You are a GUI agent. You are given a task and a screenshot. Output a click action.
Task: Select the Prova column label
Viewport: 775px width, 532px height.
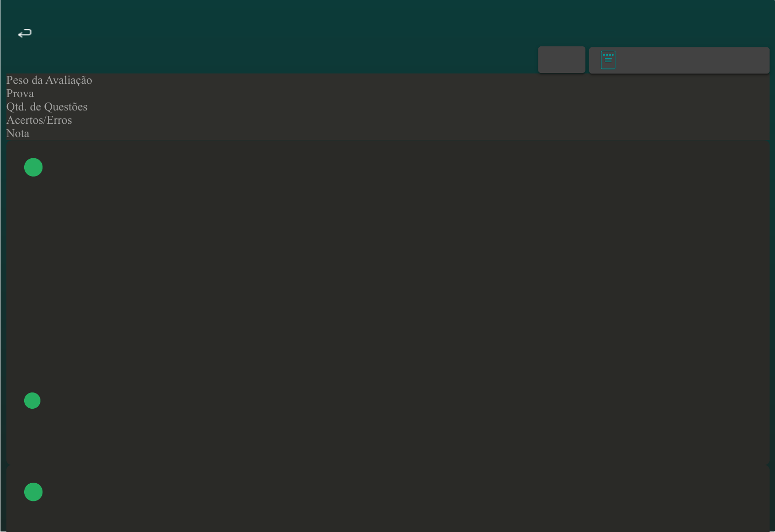pyautogui.click(x=20, y=93)
